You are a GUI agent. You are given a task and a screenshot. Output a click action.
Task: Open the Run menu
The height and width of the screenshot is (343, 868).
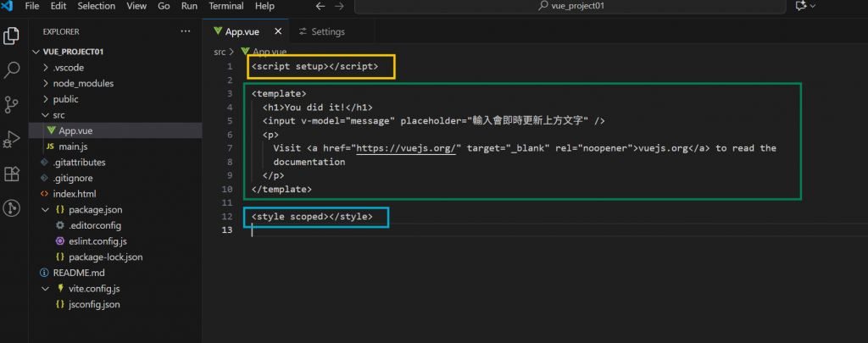pos(190,6)
